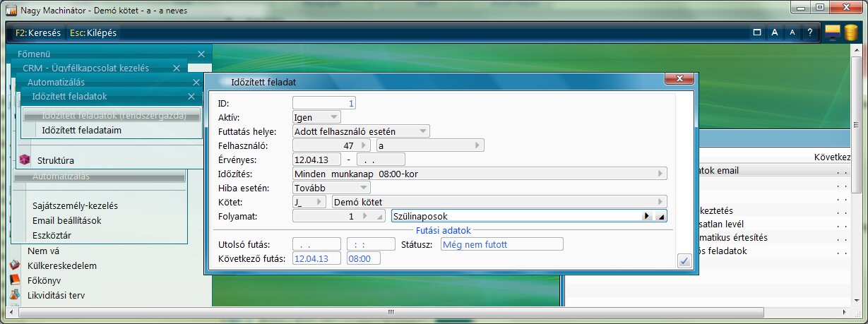Screen dimensions: 868x324
Task: Decrease font size with small A icon
Action: coord(792,32)
